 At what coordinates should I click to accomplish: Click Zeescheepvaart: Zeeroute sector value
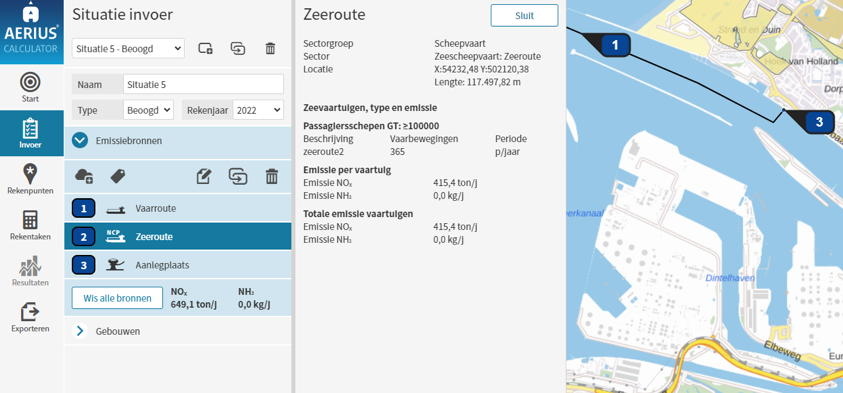pos(487,56)
